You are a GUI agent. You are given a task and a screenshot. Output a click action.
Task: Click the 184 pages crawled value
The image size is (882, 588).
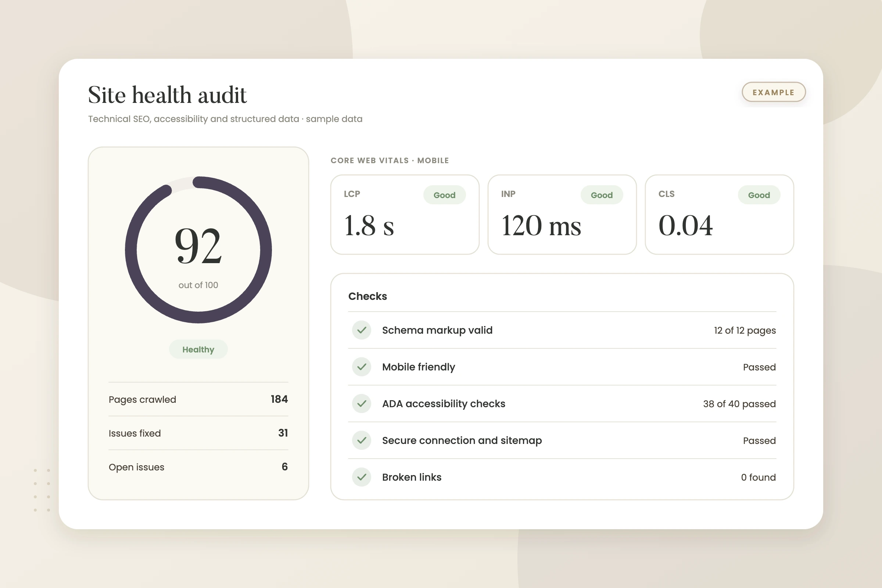click(279, 399)
